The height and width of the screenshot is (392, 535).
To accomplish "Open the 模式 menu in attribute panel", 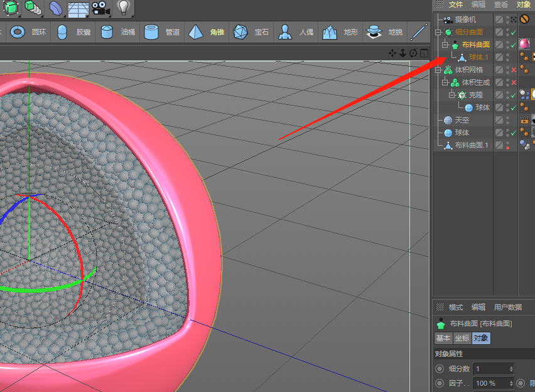I will coord(455,307).
